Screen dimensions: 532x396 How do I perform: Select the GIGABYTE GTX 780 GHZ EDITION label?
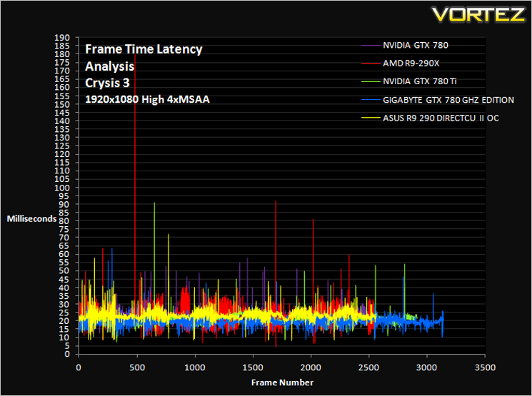pos(448,100)
